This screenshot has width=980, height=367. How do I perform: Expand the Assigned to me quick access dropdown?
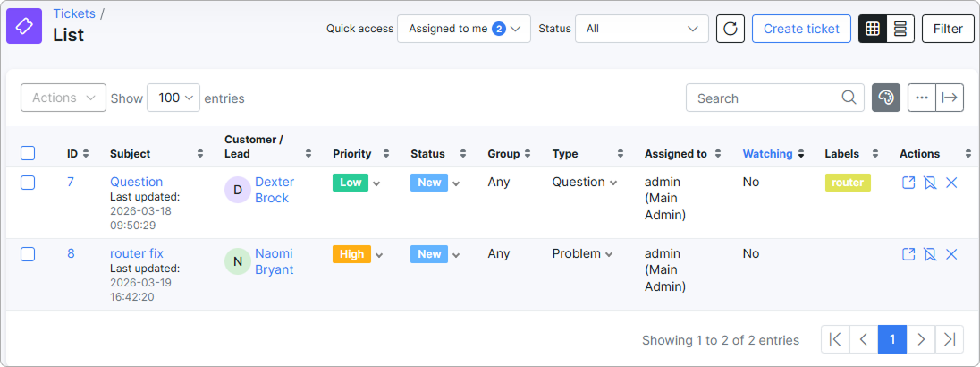pos(464,29)
